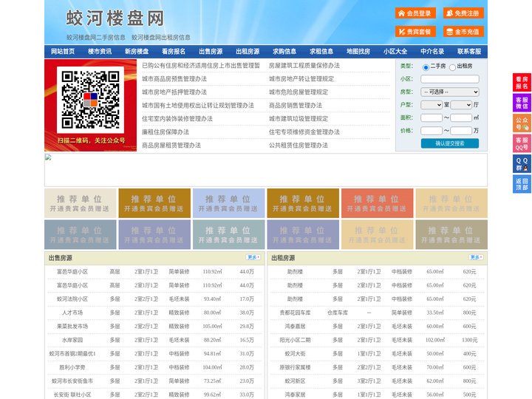Open the 看房报名 navigation item

(174, 52)
